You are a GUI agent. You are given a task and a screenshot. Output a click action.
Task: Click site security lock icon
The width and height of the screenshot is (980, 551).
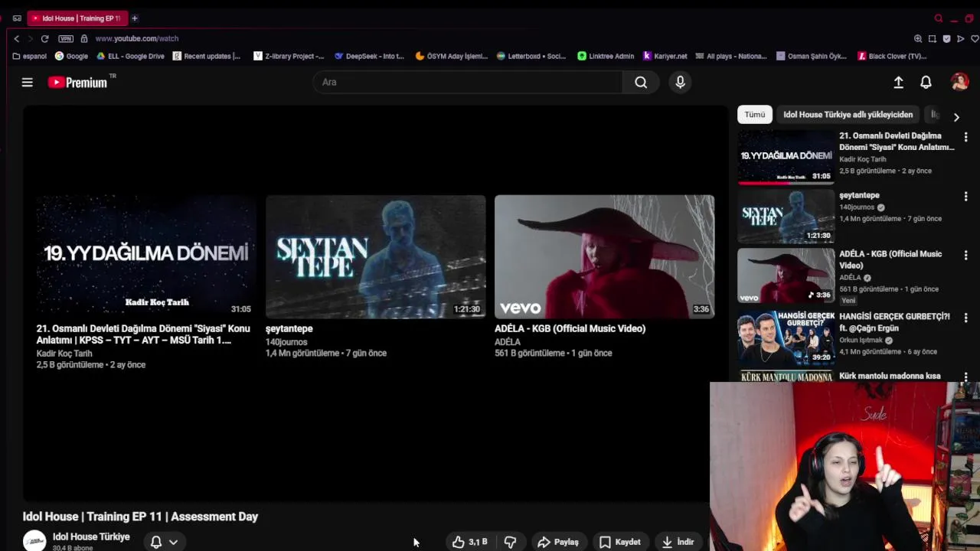84,38
